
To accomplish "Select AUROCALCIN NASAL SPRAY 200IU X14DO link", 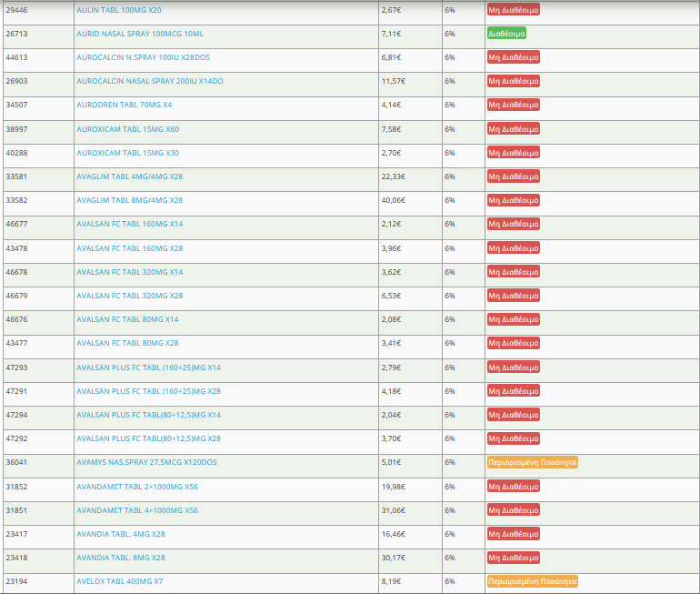I will click(x=150, y=81).
